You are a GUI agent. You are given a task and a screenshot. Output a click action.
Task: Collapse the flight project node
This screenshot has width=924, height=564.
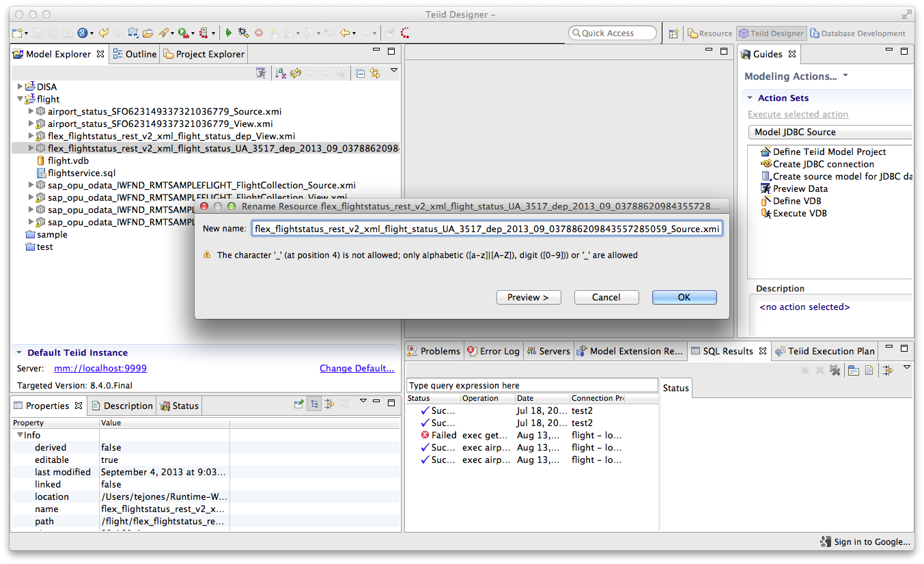click(x=20, y=99)
